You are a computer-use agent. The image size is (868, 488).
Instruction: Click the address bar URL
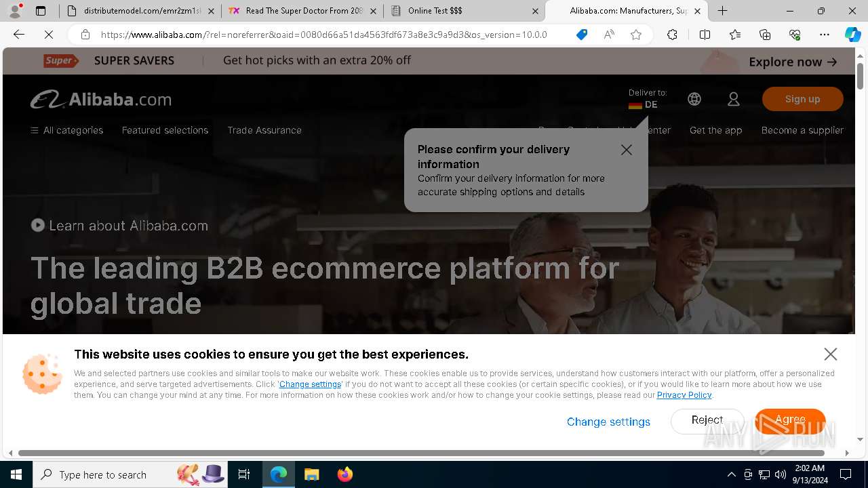tap(323, 35)
